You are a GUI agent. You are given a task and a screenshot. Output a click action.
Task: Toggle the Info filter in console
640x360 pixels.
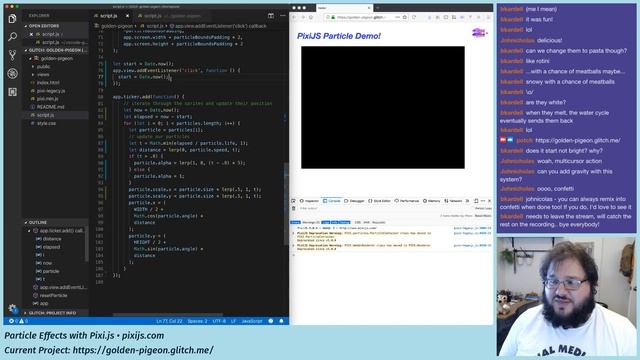click(x=334, y=222)
